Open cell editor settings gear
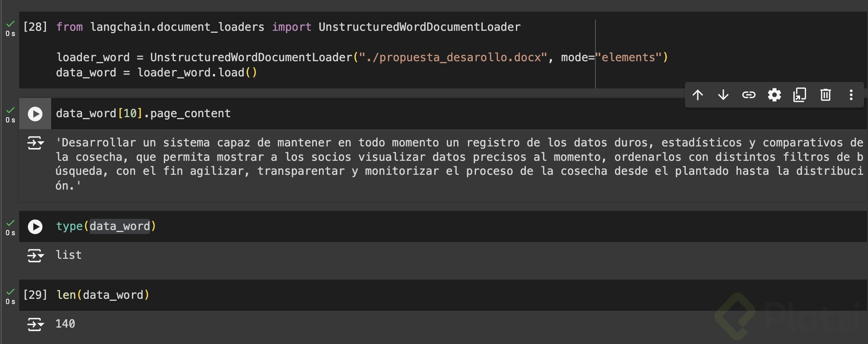The image size is (868, 344). point(774,95)
